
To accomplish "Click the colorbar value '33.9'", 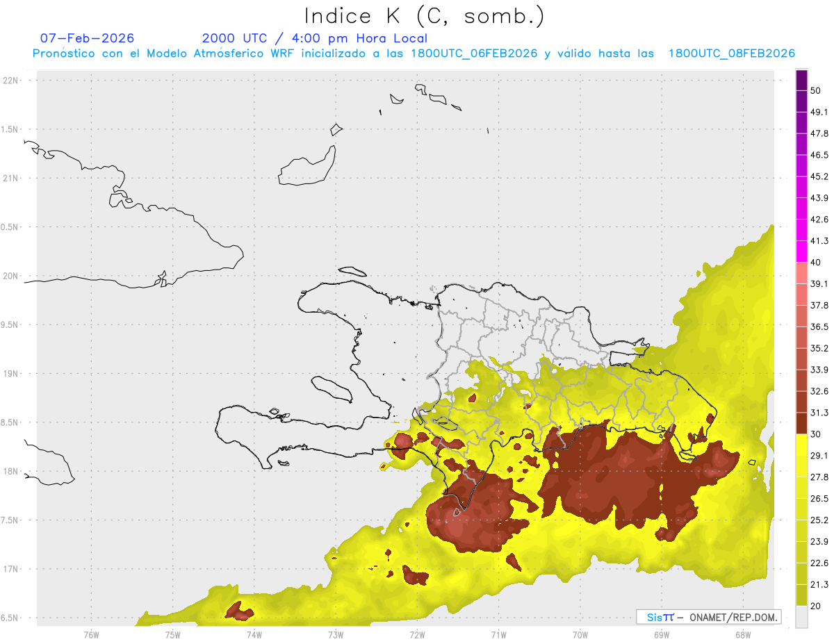I will 819,370.
